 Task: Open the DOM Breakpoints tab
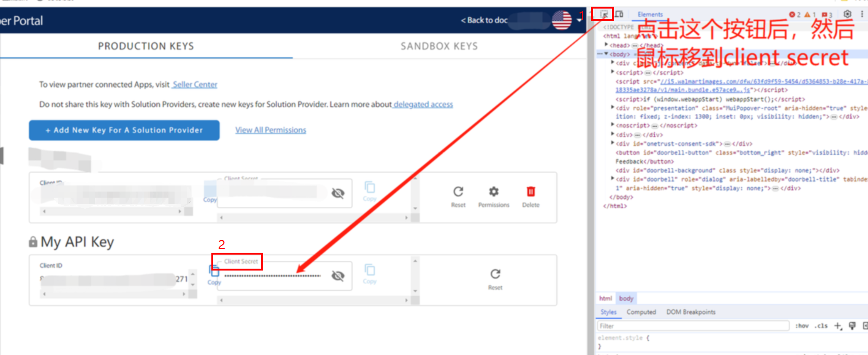pos(691,312)
